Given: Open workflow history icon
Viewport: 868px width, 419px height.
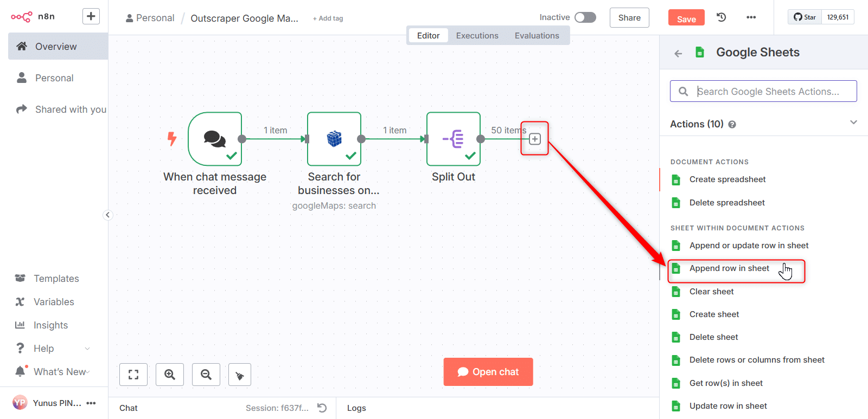Looking at the screenshot, I should pyautogui.click(x=722, y=17).
